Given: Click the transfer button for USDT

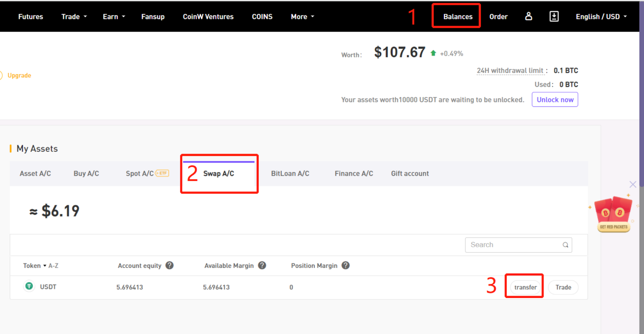Looking at the screenshot, I should [525, 287].
